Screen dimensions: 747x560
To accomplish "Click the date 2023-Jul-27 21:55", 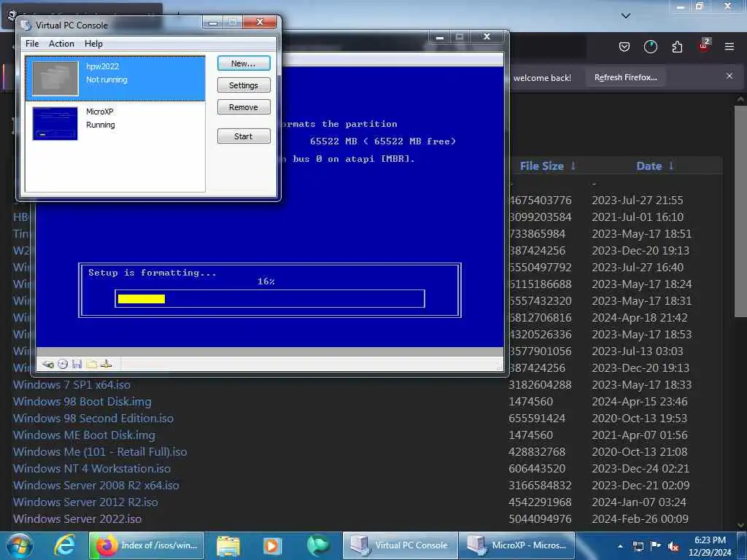I will (x=638, y=200).
